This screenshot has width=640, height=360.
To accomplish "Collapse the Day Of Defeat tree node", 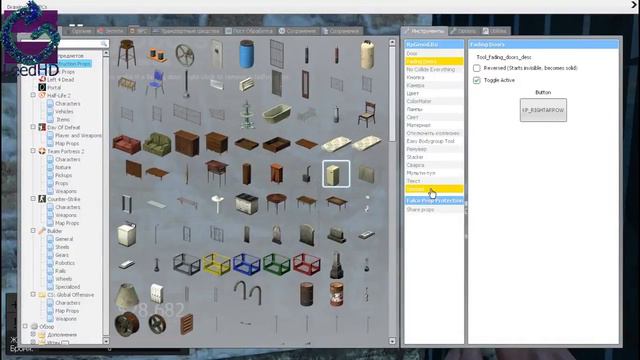I will pyautogui.click(x=33, y=127).
